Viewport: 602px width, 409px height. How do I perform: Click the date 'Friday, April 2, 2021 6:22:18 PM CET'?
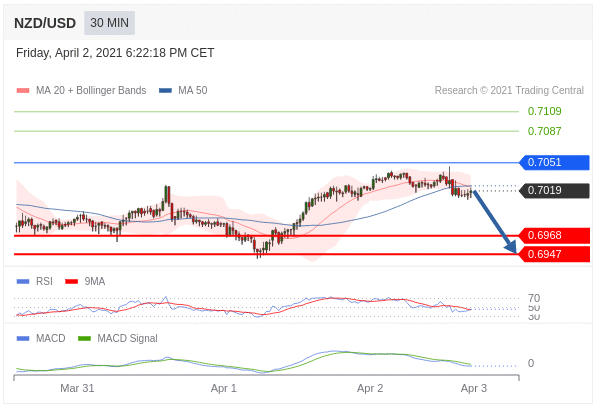[x=115, y=53]
